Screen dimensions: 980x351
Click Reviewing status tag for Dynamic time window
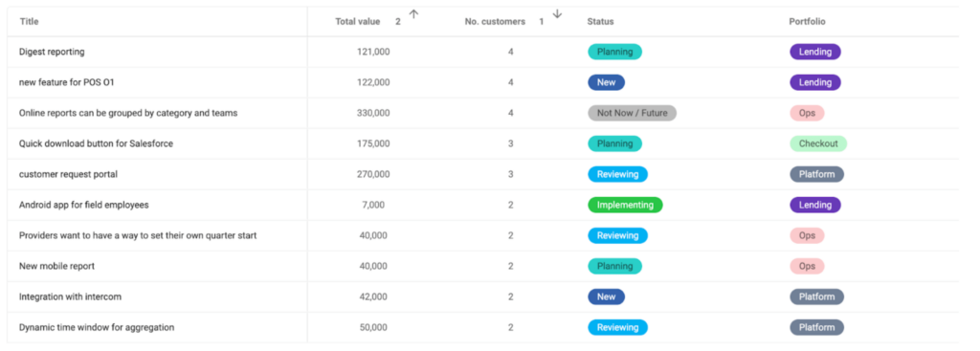tap(617, 327)
